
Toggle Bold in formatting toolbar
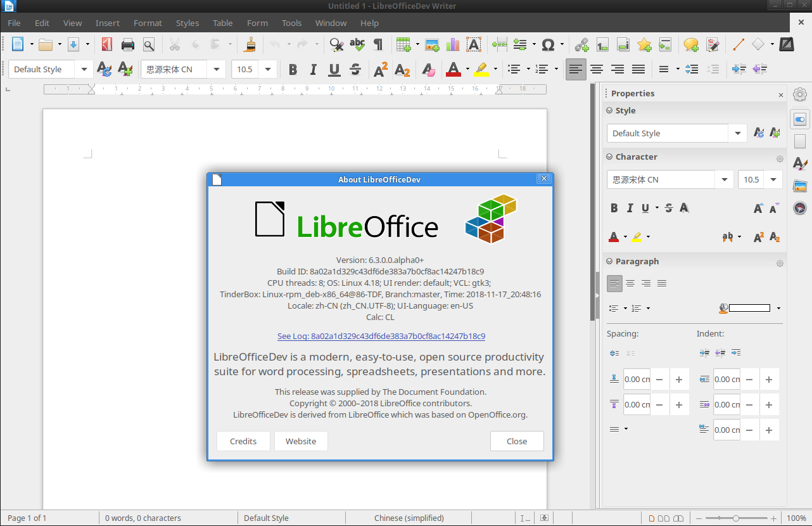tap(293, 69)
